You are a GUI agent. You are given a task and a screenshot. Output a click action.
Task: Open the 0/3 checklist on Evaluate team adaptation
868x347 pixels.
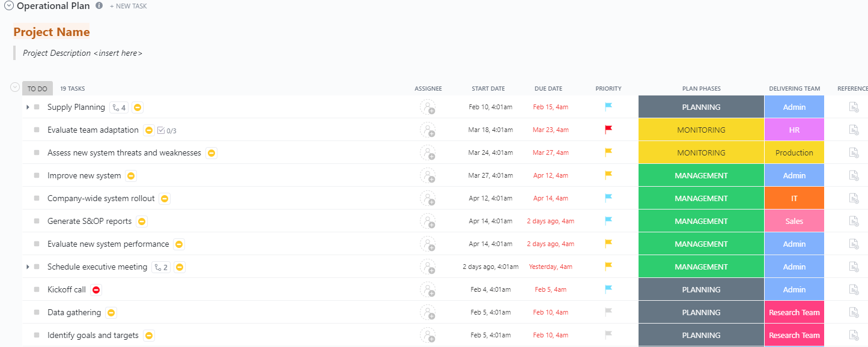click(166, 130)
